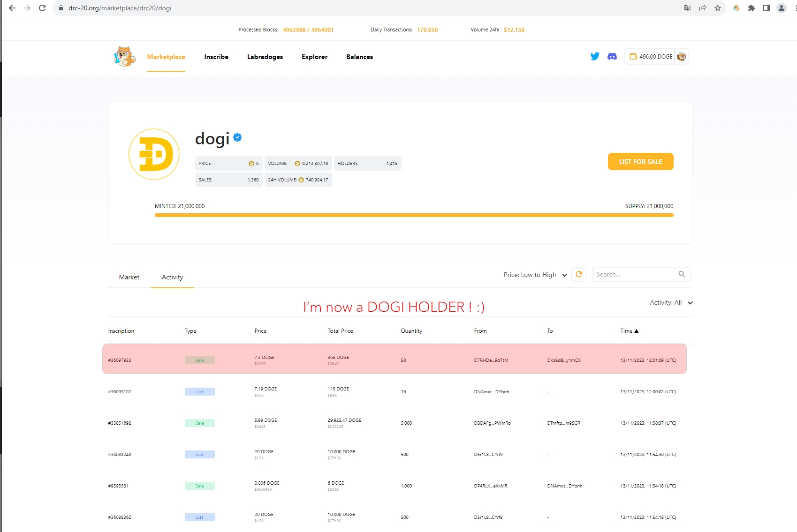This screenshot has width=797, height=532.
Task: Bookmark this page with star icon
Action: (718, 8)
